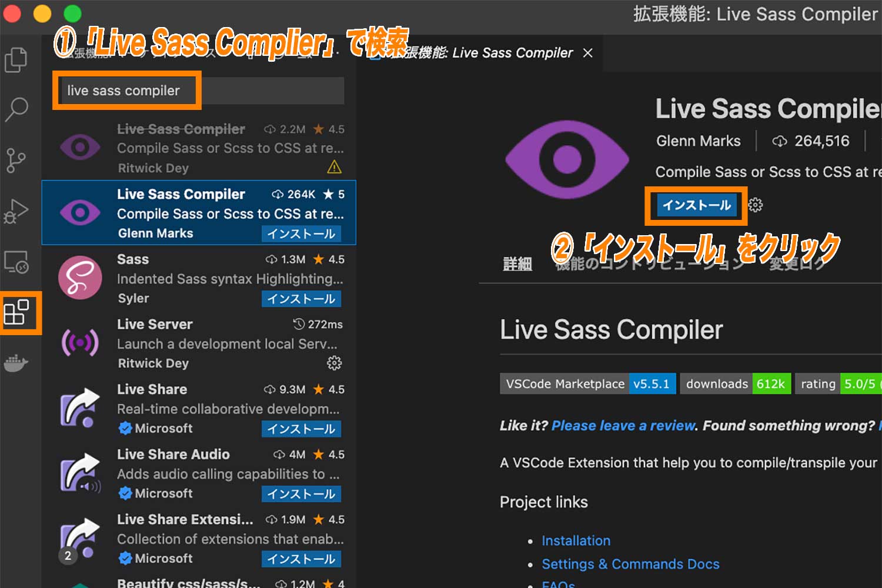The image size is (882, 588).
Task: Select Live Sass Compiler by Glenn Marks
Action: (x=199, y=212)
